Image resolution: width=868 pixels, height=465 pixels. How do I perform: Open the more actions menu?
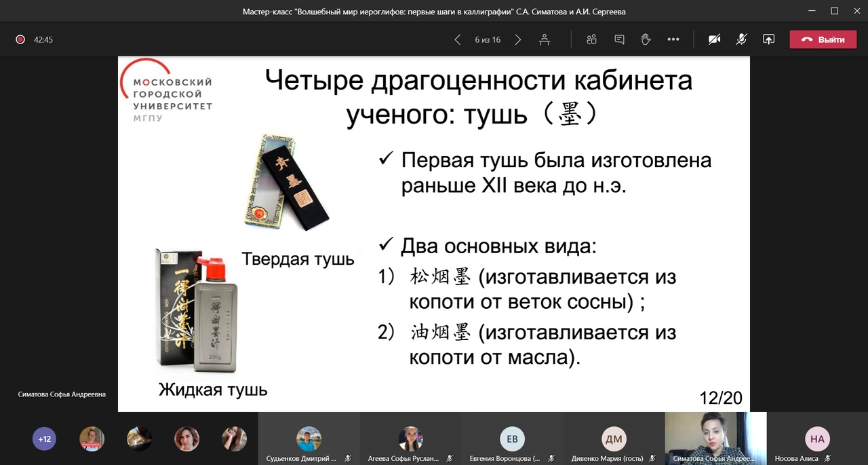[x=673, y=39]
